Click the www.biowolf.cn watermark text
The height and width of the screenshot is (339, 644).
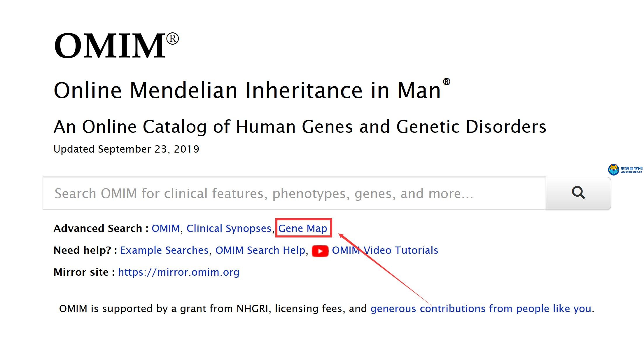pyautogui.click(x=631, y=172)
